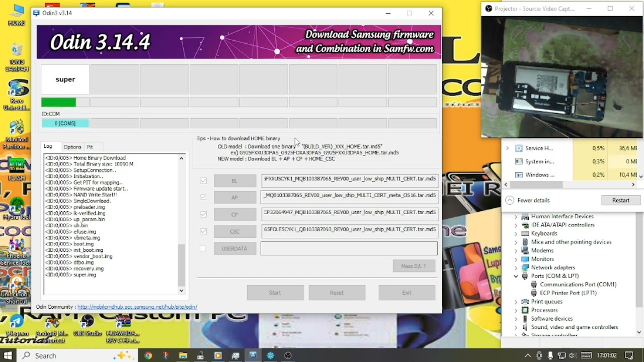Click the Odin3 title bar app icon
The height and width of the screenshot is (362, 644).
point(36,13)
